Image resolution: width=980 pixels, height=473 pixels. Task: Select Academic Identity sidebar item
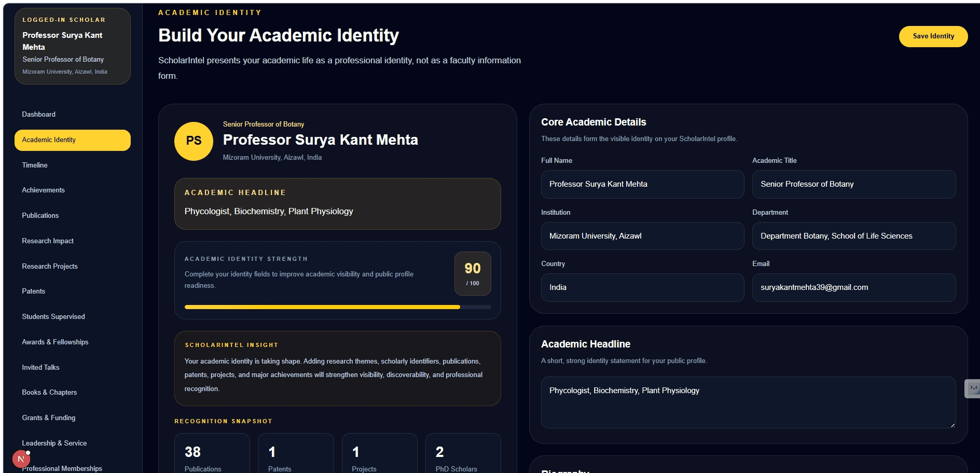coord(73,140)
